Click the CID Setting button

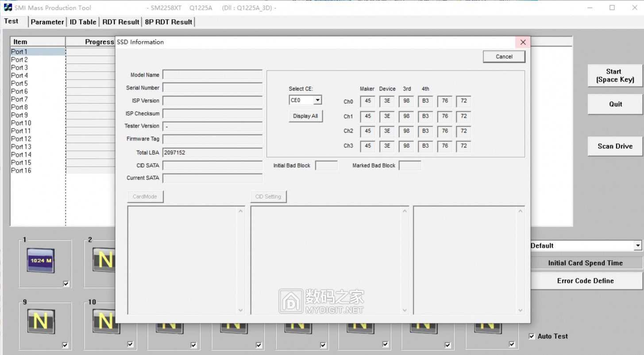coord(268,197)
